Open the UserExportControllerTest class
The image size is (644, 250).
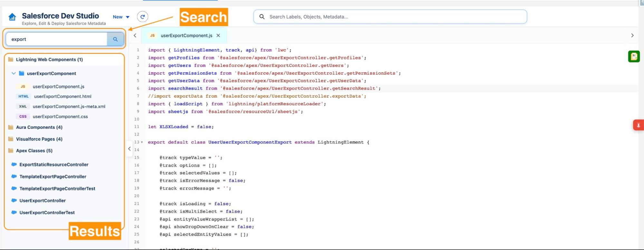point(47,212)
